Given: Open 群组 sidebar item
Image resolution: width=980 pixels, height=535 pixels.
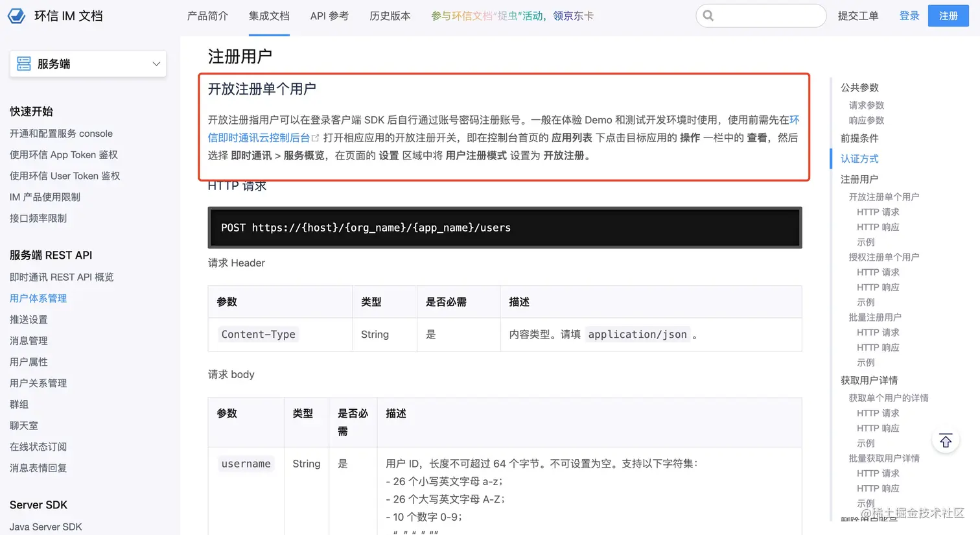Looking at the screenshot, I should coord(19,405).
